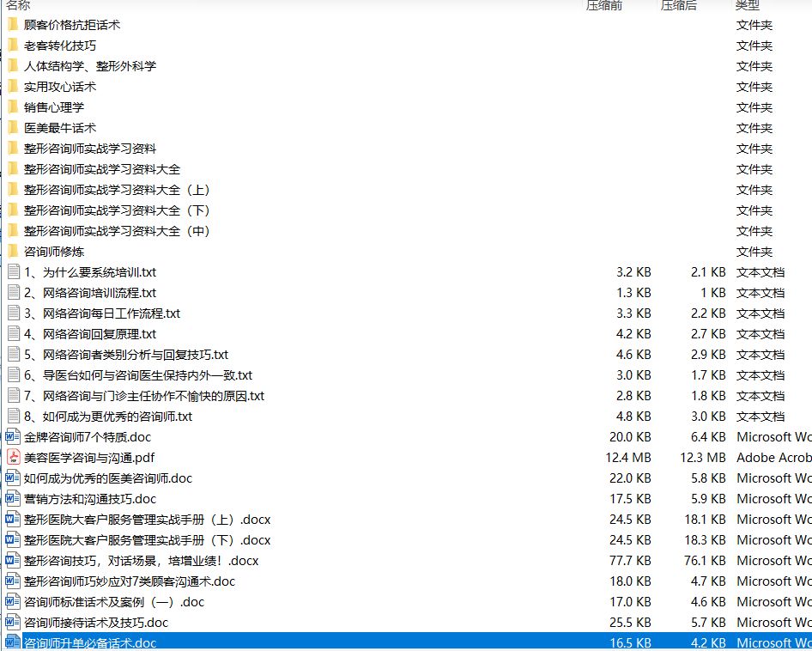Click the PDF icon for 美容医学咨询与沟通.pdf
This screenshot has width=812, height=651.
(12, 458)
